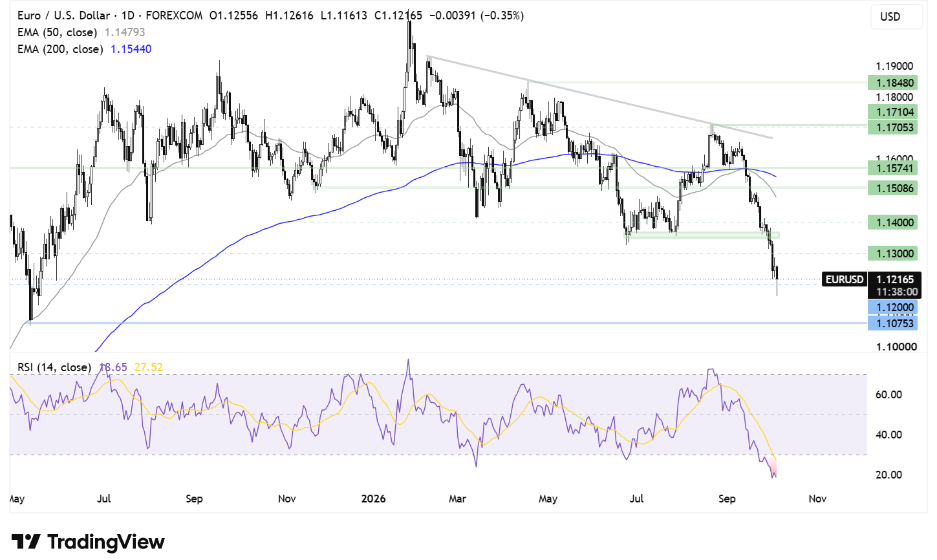This screenshot has width=937, height=560.
Task: Click the RSI value 27.52 in legend
Action: point(148,367)
